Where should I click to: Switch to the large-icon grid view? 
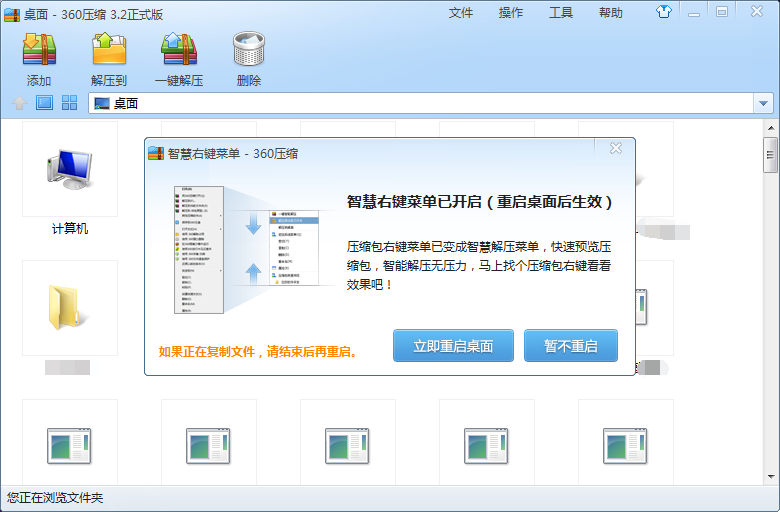(70, 103)
